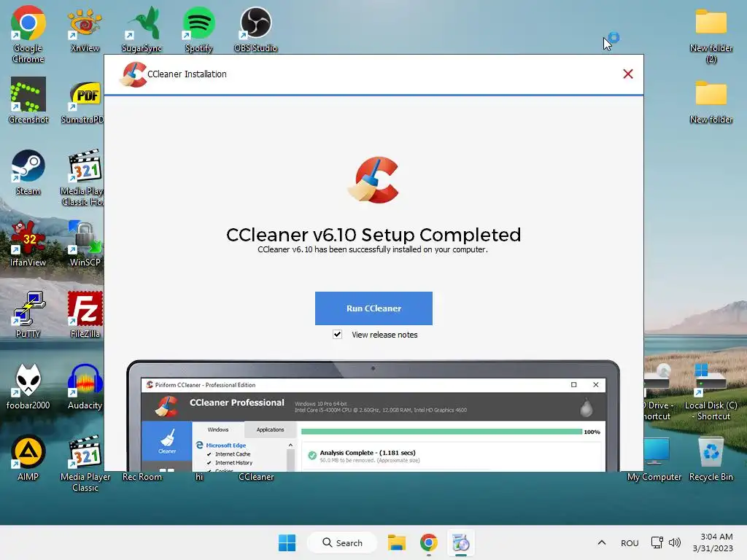Click the hi desktop item label
The image size is (747, 560).
(x=199, y=477)
